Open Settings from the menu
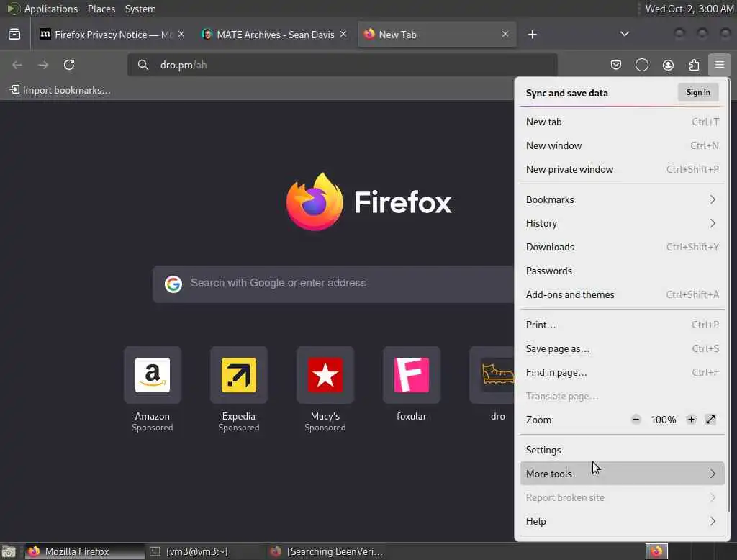Image resolution: width=737 pixels, height=560 pixels. pyautogui.click(x=623, y=450)
